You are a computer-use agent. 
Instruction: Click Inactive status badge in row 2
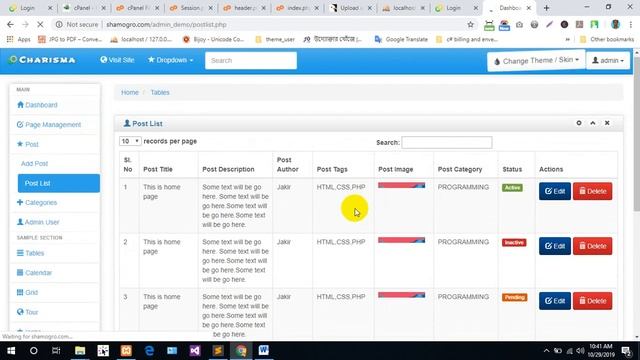coord(514,242)
